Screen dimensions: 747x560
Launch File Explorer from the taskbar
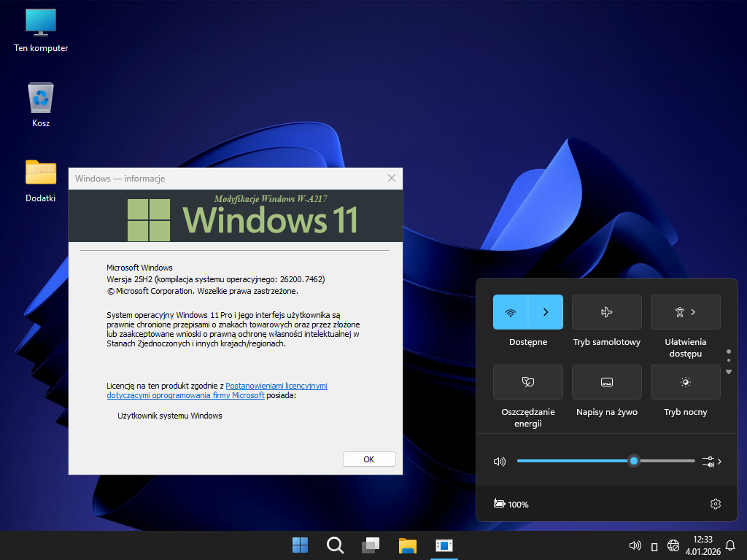(x=407, y=545)
